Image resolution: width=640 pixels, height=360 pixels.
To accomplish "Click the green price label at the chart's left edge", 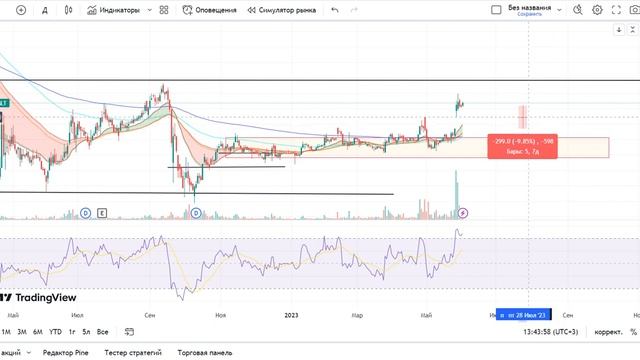I will (x=4, y=103).
